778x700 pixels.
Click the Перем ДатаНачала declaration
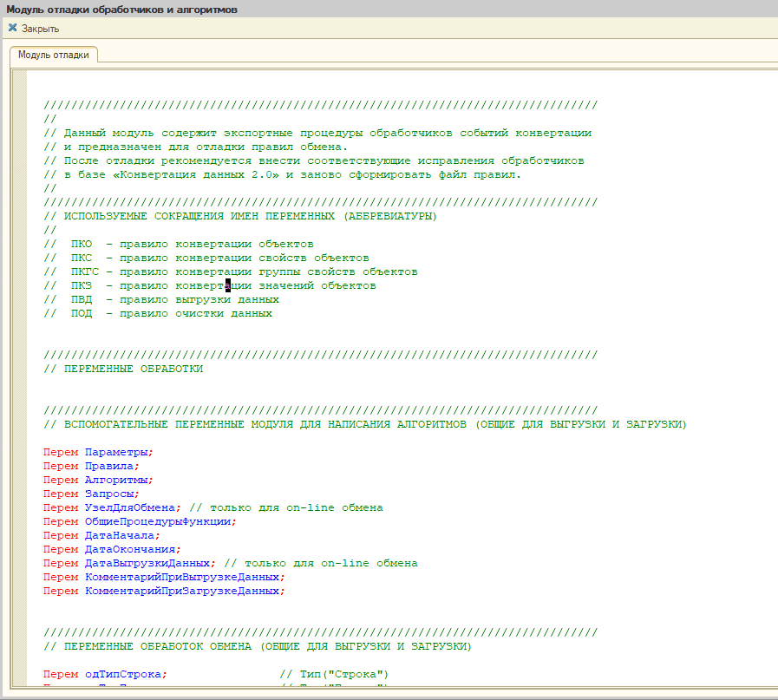(x=101, y=536)
